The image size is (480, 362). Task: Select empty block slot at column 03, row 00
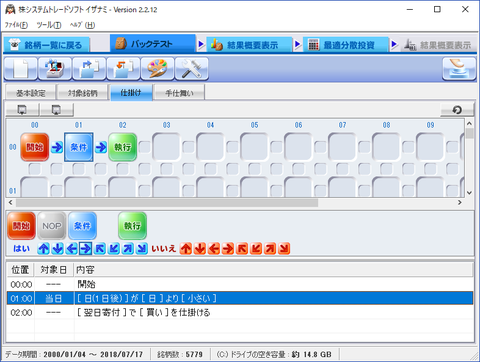167,147
